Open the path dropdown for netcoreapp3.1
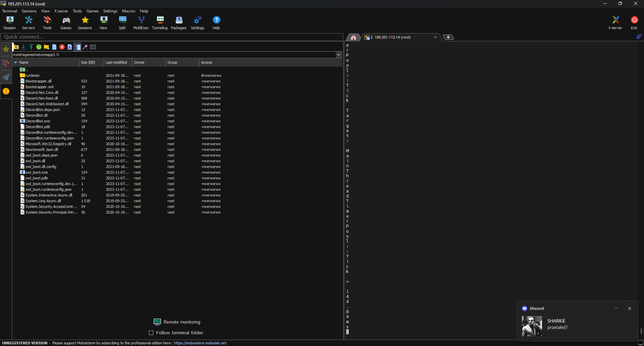644x346 pixels. pyautogui.click(x=338, y=55)
